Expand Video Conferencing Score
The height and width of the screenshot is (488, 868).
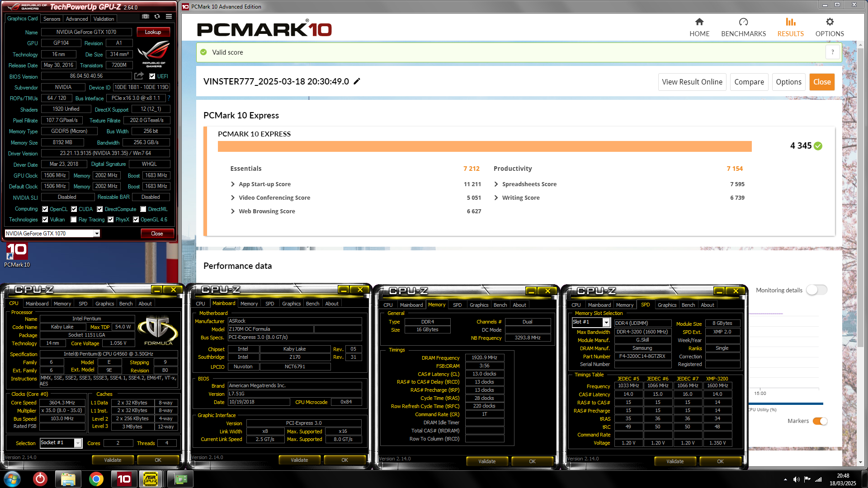coord(233,197)
